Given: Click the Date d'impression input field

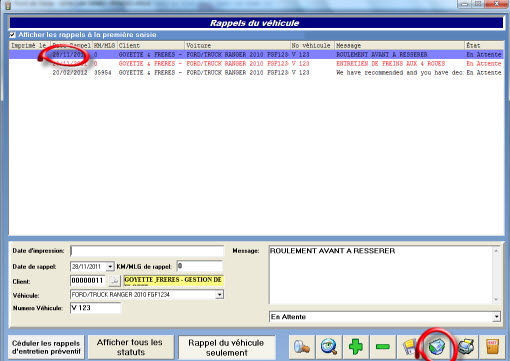Looking at the screenshot, I should [147, 251].
